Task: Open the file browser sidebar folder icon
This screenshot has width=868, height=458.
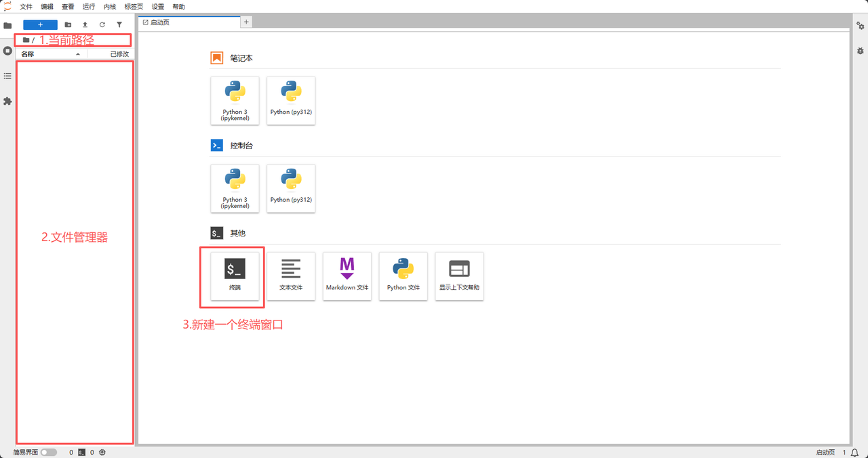Action: click(x=7, y=26)
